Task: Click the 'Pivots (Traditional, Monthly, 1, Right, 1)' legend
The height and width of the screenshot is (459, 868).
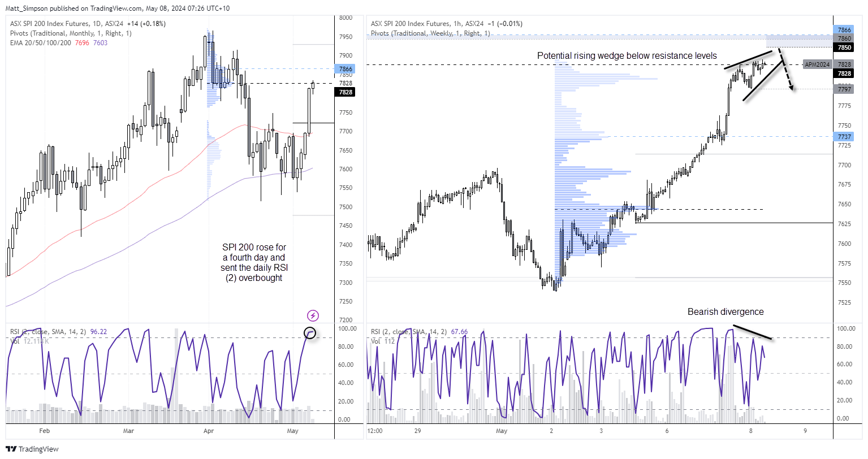Action: click(71, 33)
